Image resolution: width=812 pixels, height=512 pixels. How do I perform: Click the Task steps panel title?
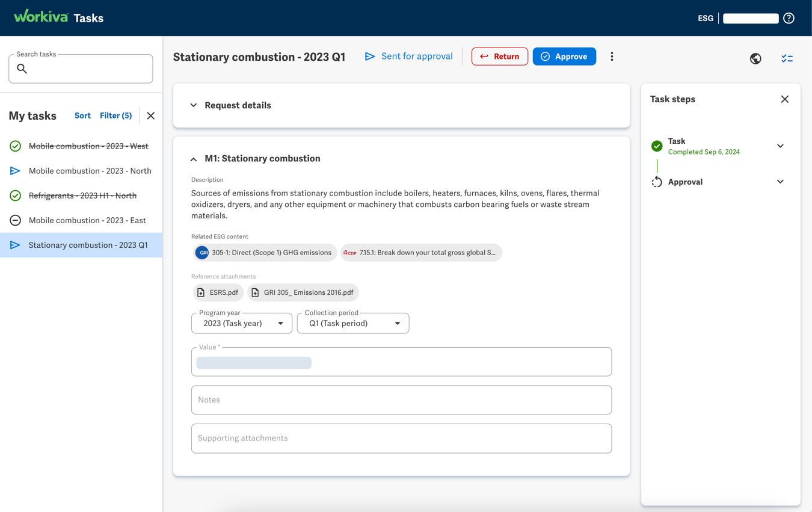(x=672, y=99)
